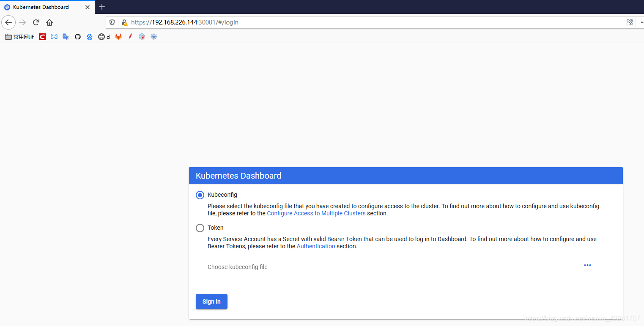Viewport: 644px width, 326px height.
Task: Open the Google Translate bookmark
Action: 66,37
